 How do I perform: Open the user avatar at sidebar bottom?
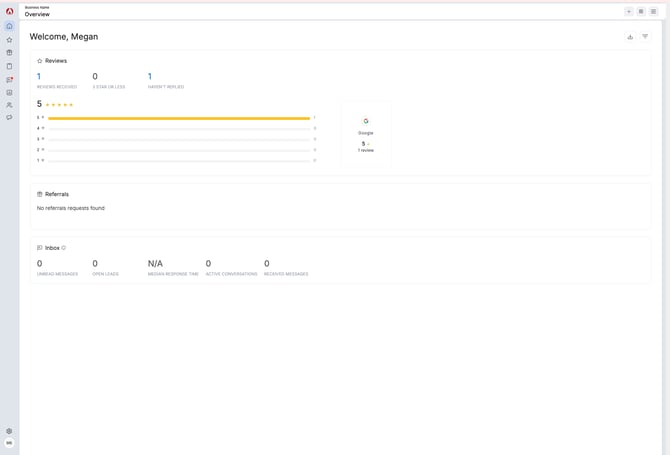9,443
